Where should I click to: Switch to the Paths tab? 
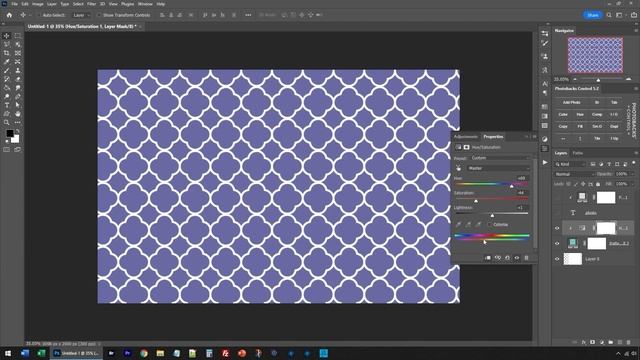(578, 153)
